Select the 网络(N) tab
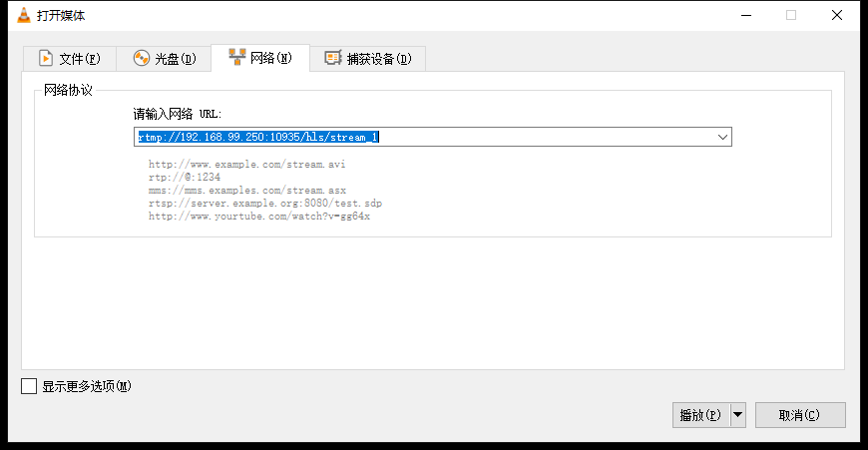Image resolution: width=868 pixels, height=450 pixels. click(x=260, y=57)
